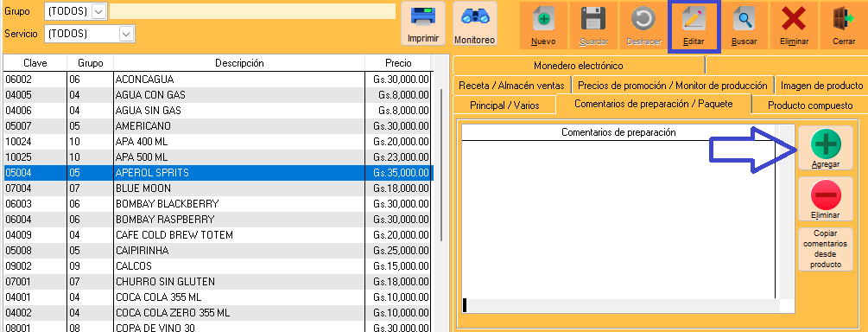Click the Gs.23,000.00 price cell
Screen dimensions: 868x332
tap(398, 157)
